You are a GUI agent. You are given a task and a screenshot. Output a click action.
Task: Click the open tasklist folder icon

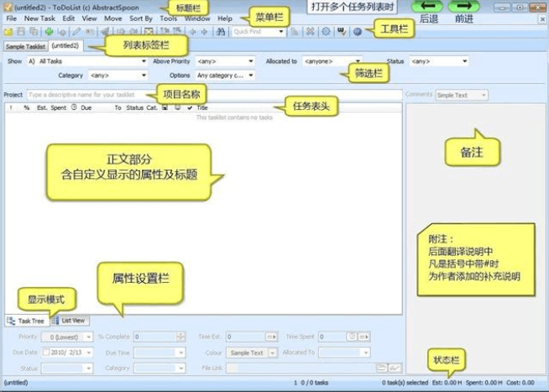(8, 31)
